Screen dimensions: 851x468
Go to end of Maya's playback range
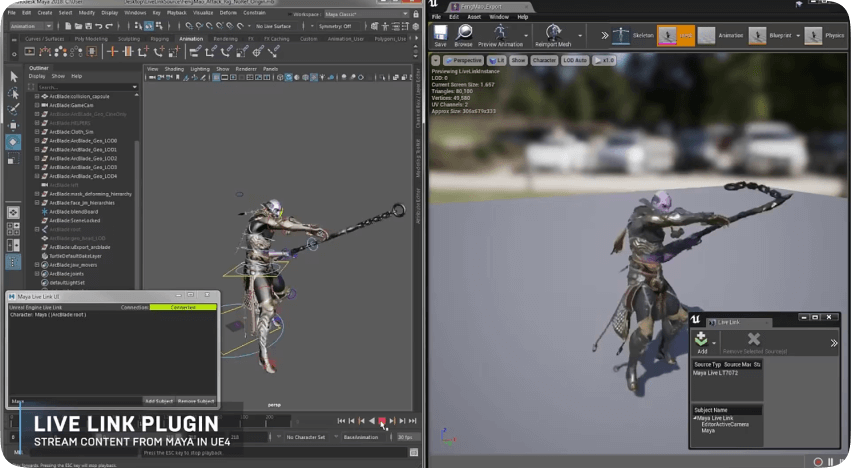412,421
